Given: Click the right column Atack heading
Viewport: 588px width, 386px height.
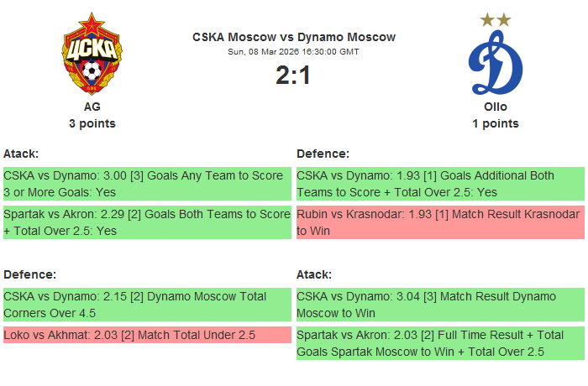Looking at the screenshot, I should (x=314, y=274).
